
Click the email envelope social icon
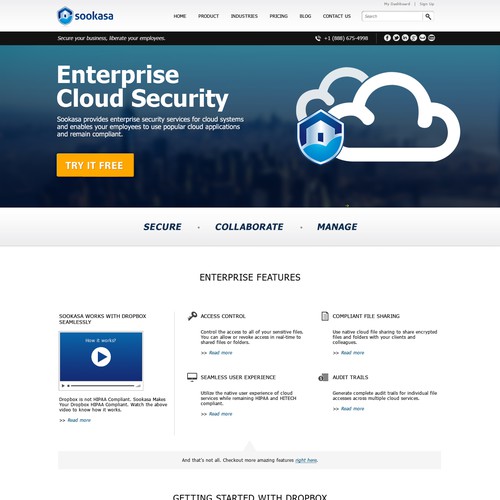tap(422, 38)
